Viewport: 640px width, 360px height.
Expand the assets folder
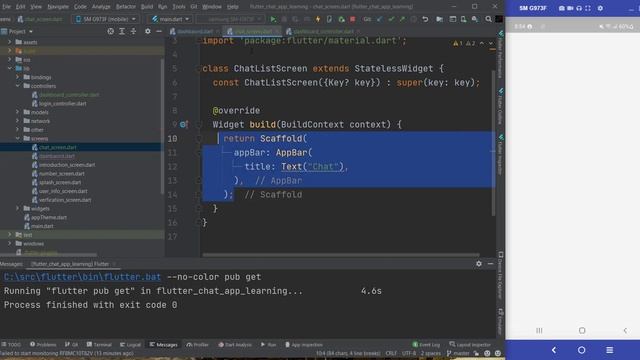[10, 42]
